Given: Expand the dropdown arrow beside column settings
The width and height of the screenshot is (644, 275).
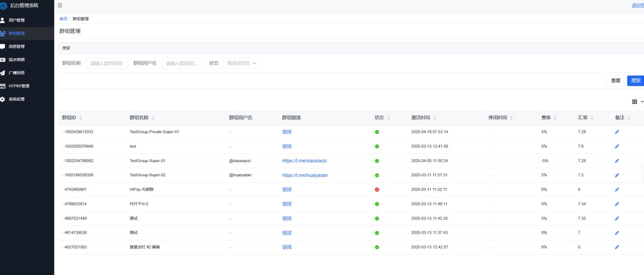Looking at the screenshot, I should point(642,101).
